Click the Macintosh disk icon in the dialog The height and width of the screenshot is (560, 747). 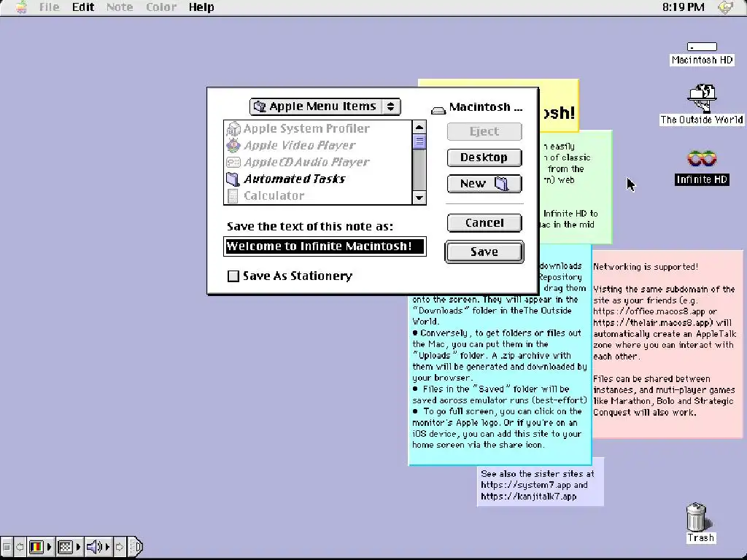click(x=438, y=110)
